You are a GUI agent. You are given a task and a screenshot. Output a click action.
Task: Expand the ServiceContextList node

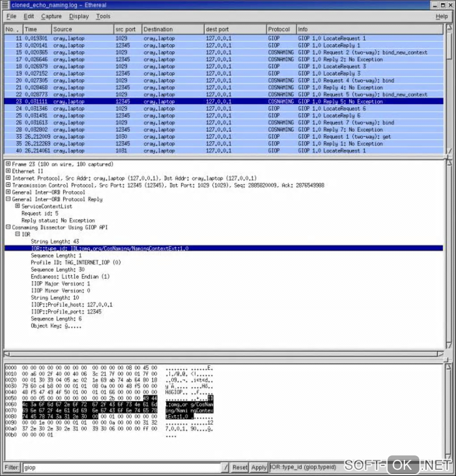click(x=17, y=206)
